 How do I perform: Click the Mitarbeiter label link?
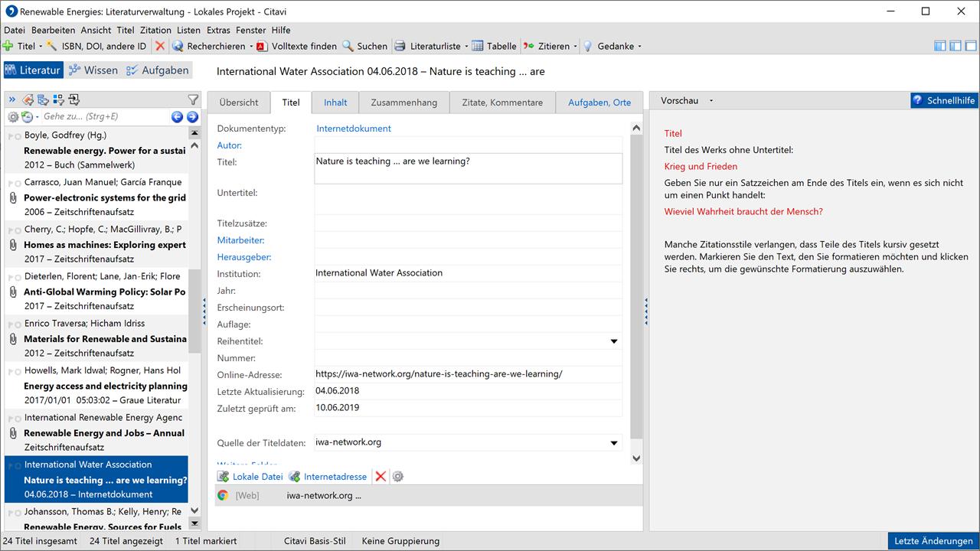(240, 240)
